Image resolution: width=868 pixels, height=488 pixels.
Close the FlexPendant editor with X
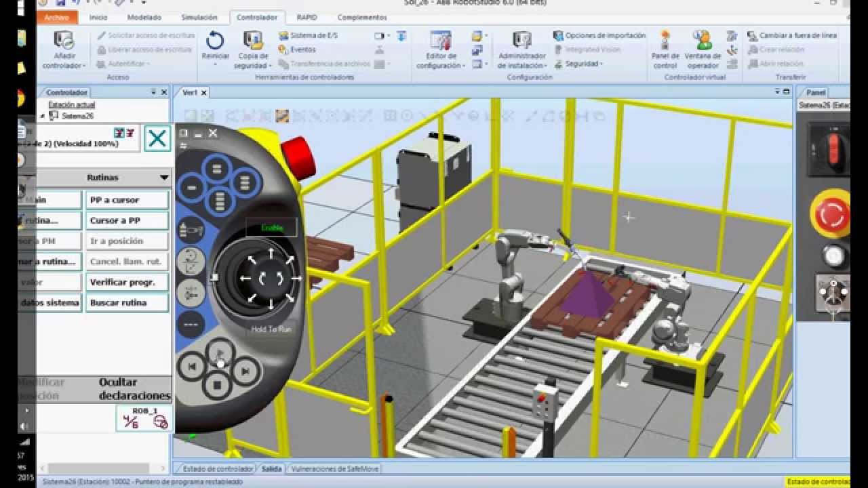click(x=157, y=139)
